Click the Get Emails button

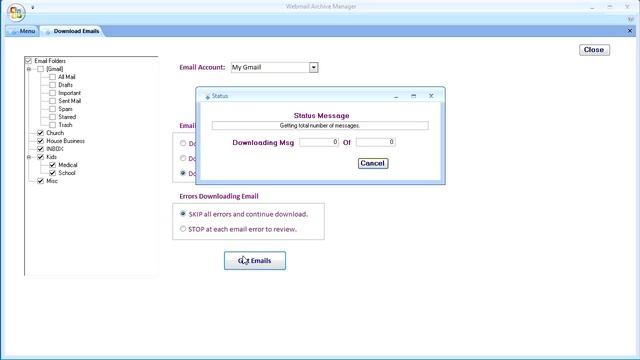(x=255, y=260)
